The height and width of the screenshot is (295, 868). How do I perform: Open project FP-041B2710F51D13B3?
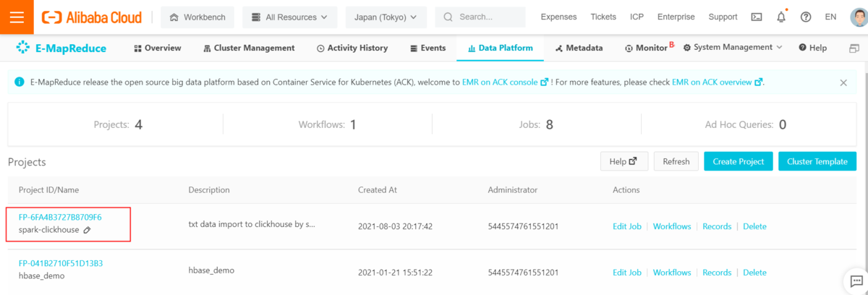pos(61,263)
